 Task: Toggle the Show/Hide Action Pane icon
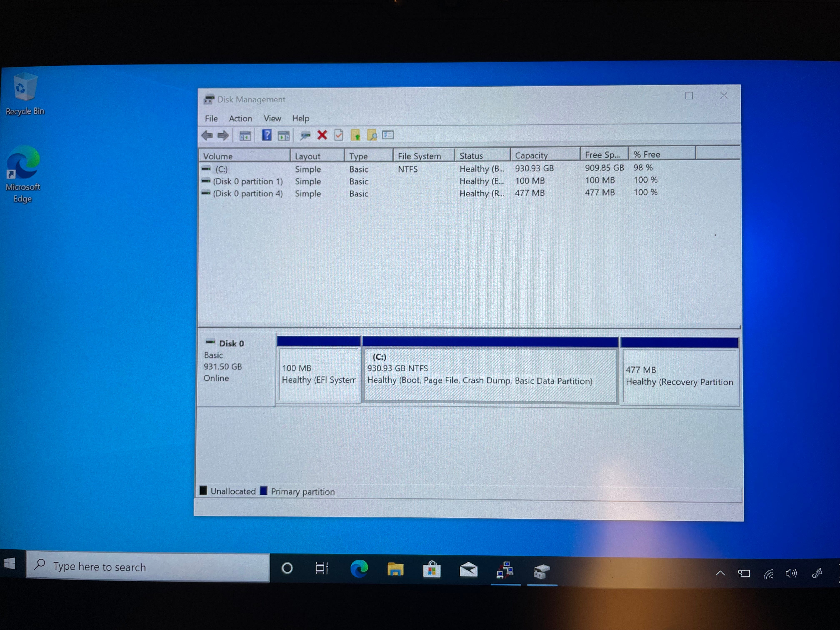[284, 136]
